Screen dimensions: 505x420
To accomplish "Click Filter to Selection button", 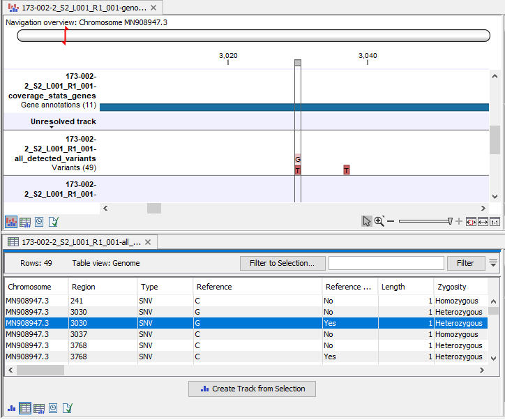I will point(282,263).
